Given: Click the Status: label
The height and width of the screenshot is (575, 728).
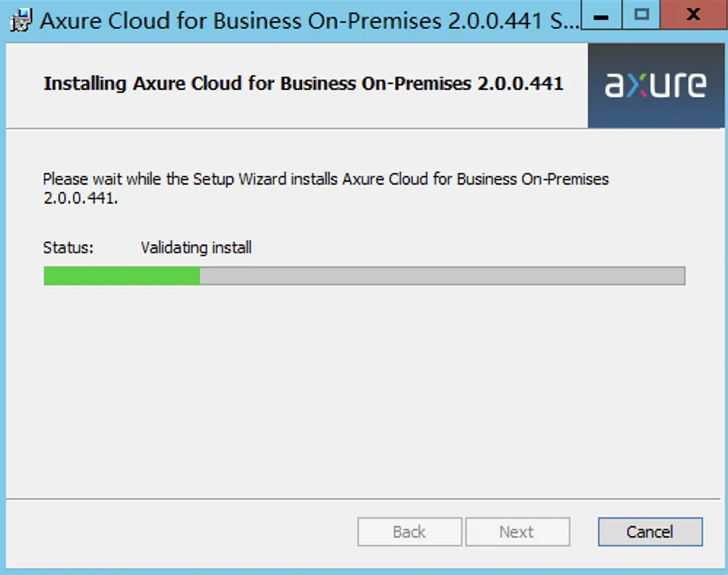Looking at the screenshot, I should click(x=67, y=247).
